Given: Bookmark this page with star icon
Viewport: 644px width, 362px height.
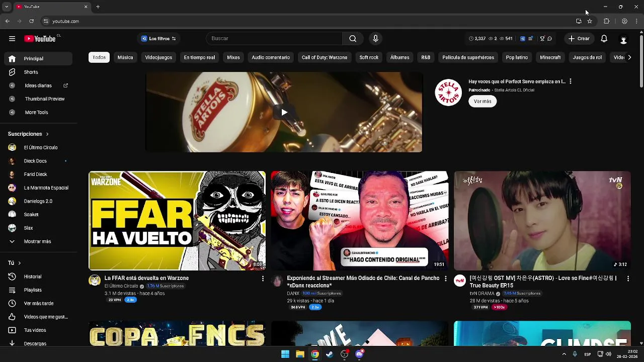Looking at the screenshot, I should pyautogui.click(x=590, y=21).
